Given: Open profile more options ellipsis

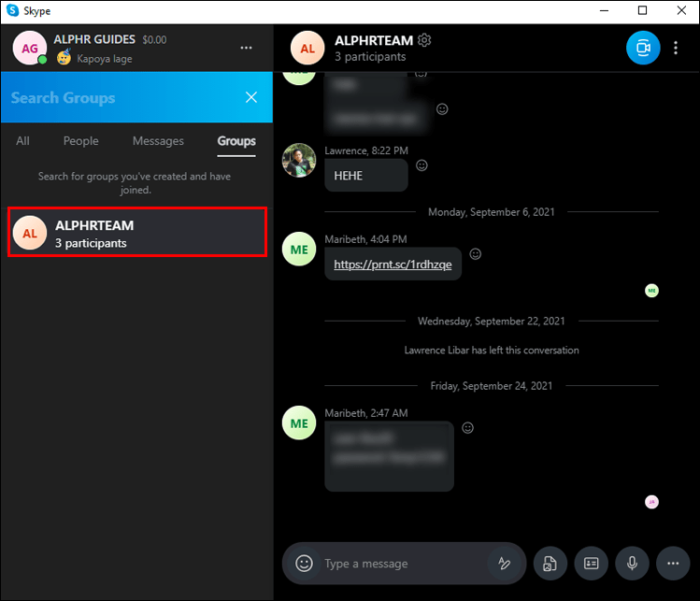Looking at the screenshot, I should coord(246,48).
